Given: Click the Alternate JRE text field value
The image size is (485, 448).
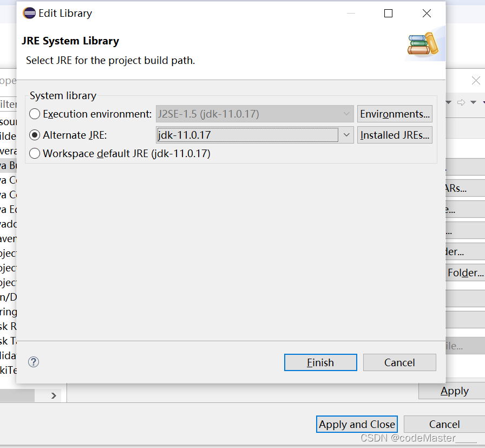Looking at the screenshot, I should [x=247, y=135].
